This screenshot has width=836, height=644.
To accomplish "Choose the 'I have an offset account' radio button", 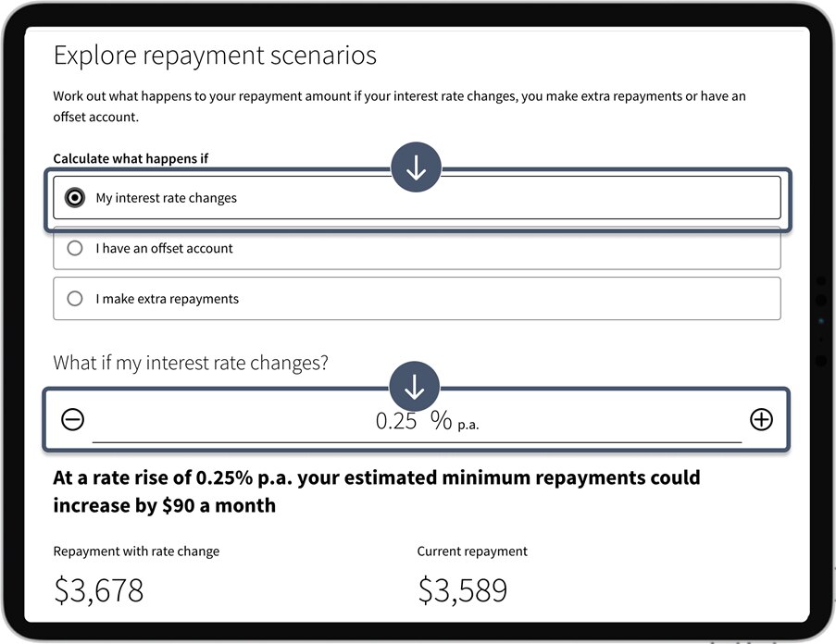I will click(75, 249).
